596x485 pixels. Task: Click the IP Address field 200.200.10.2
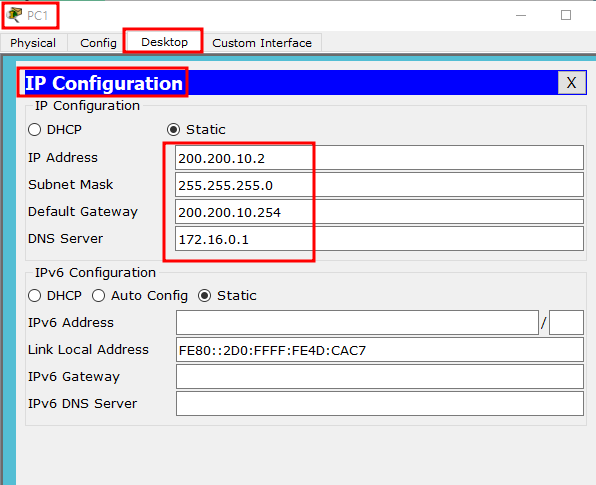coord(379,157)
